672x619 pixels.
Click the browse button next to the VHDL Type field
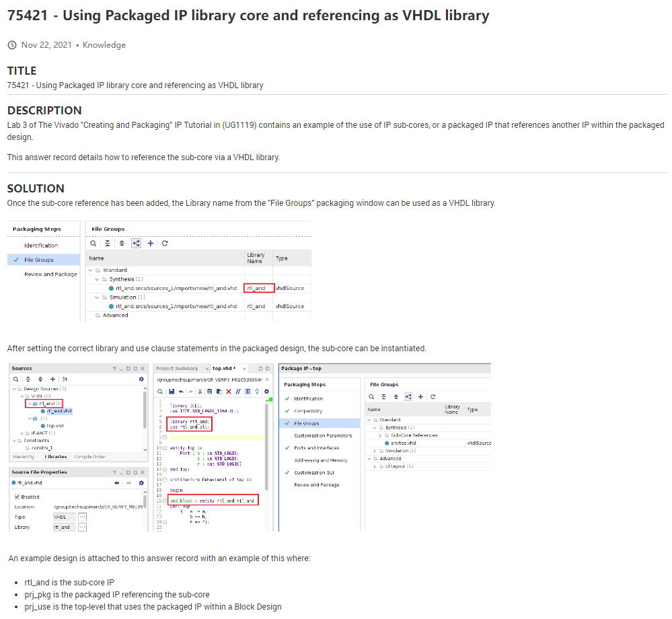click(x=83, y=517)
